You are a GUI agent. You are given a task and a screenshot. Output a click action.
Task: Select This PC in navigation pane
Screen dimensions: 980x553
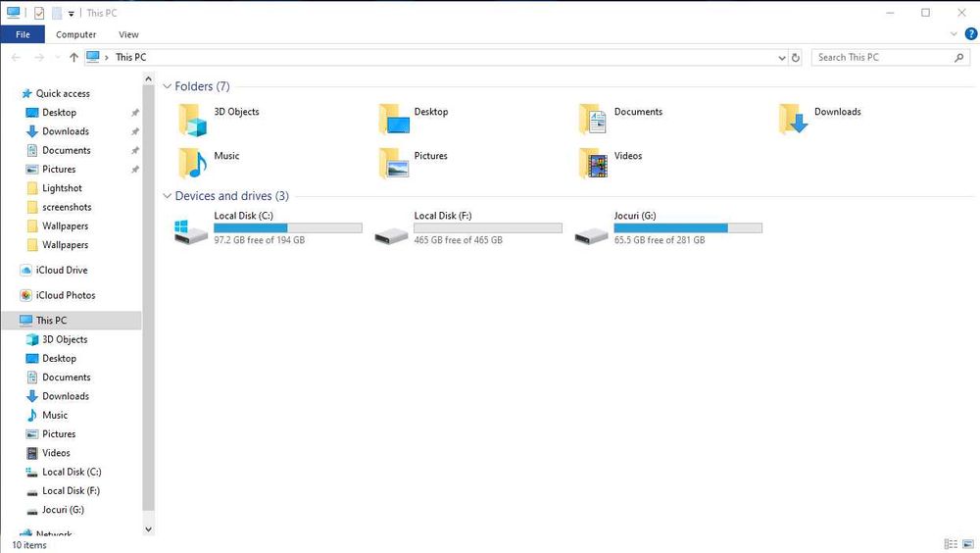71,321
